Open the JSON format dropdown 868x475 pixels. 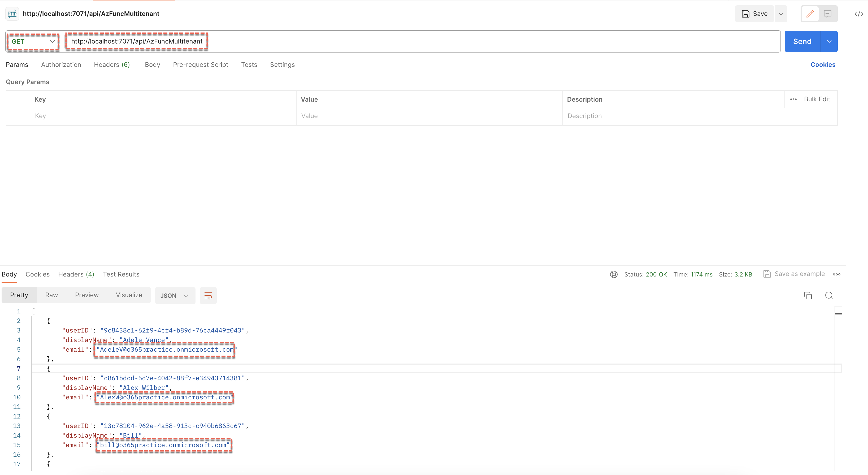click(x=175, y=295)
